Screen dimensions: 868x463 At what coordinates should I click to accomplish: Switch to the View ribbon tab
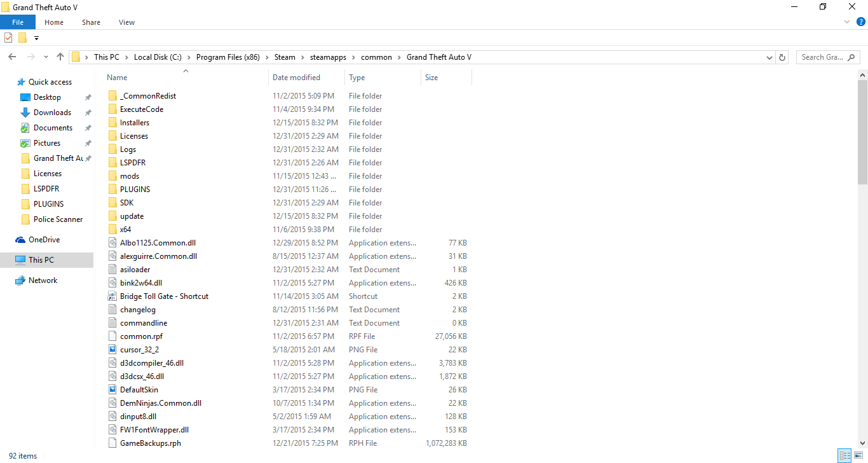(127, 22)
